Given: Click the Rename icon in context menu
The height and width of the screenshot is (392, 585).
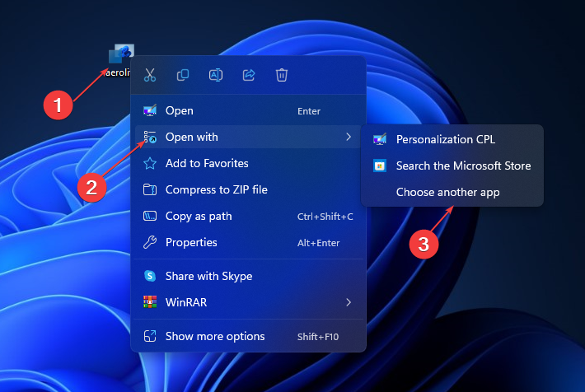Looking at the screenshot, I should click(x=216, y=75).
